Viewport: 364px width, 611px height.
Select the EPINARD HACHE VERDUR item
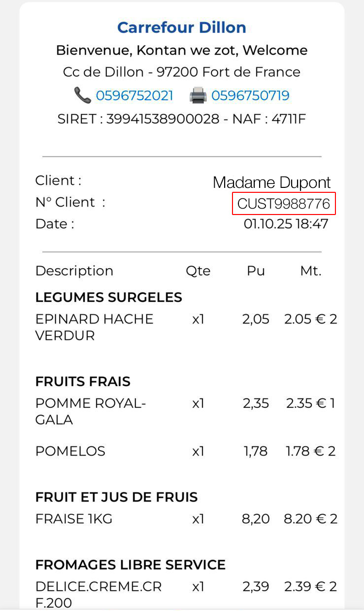coord(94,327)
